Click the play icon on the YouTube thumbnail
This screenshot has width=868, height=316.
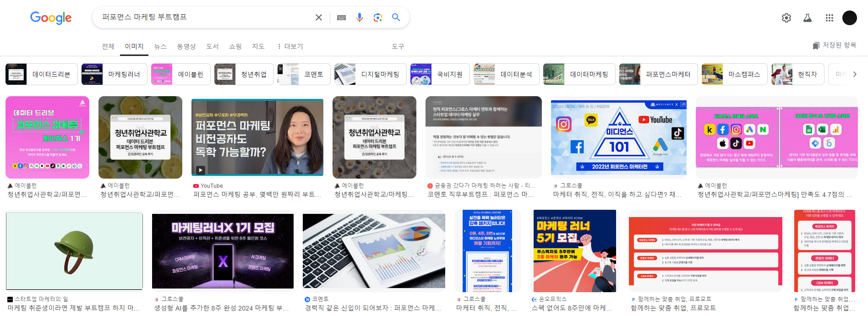pos(201,170)
